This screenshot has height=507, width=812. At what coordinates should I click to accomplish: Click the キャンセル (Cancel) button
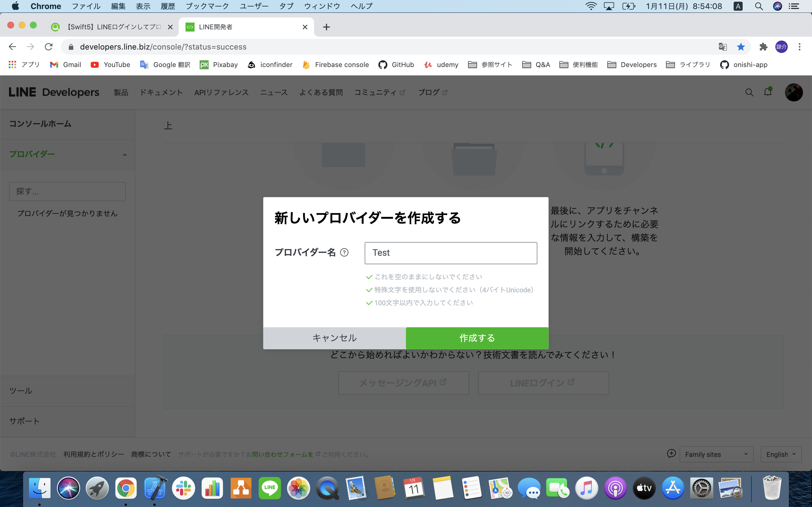tap(334, 338)
